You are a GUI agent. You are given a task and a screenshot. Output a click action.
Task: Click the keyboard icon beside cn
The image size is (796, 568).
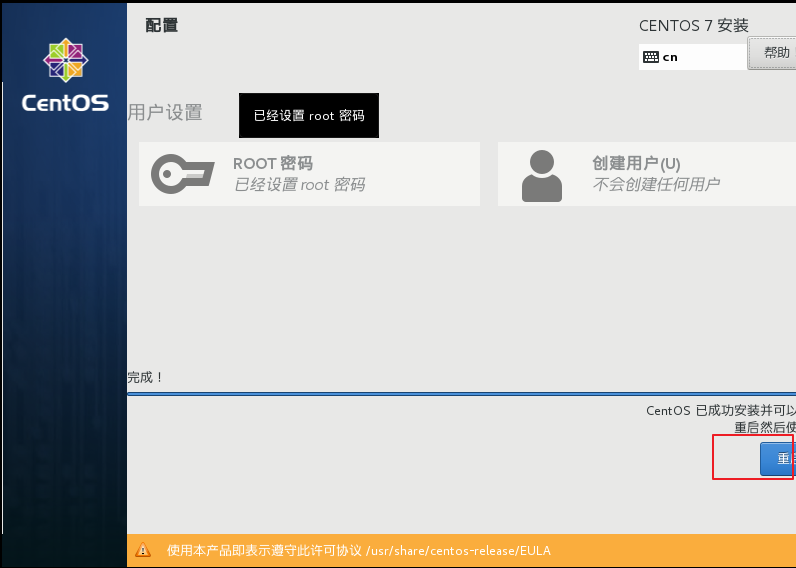[x=651, y=57]
